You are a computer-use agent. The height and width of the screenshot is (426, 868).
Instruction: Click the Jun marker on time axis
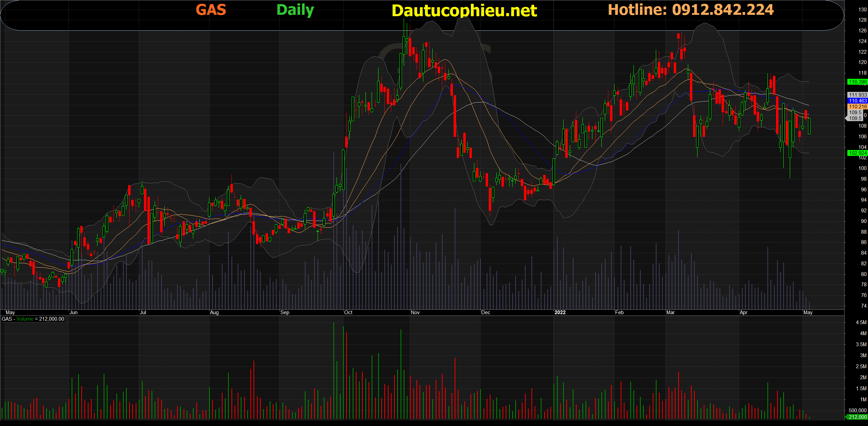pos(73,312)
